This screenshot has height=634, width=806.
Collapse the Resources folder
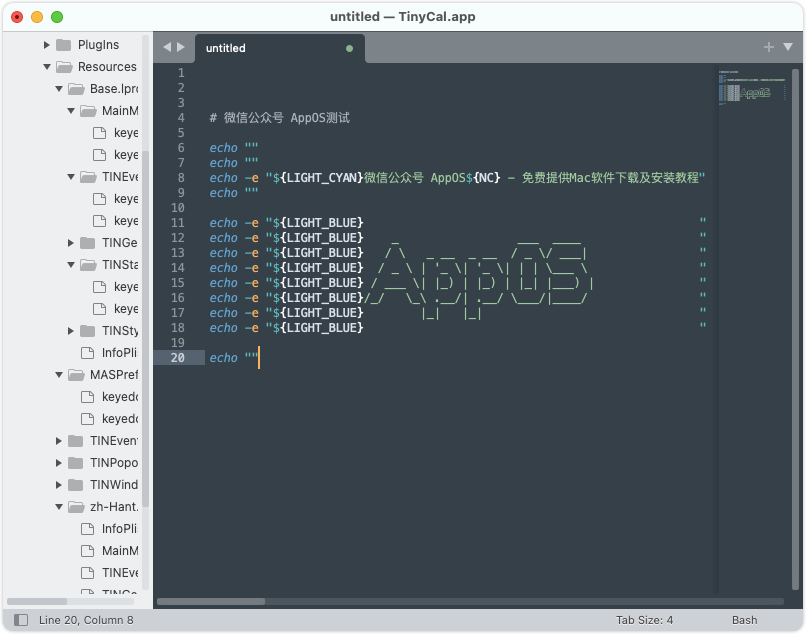pos(47,67)
